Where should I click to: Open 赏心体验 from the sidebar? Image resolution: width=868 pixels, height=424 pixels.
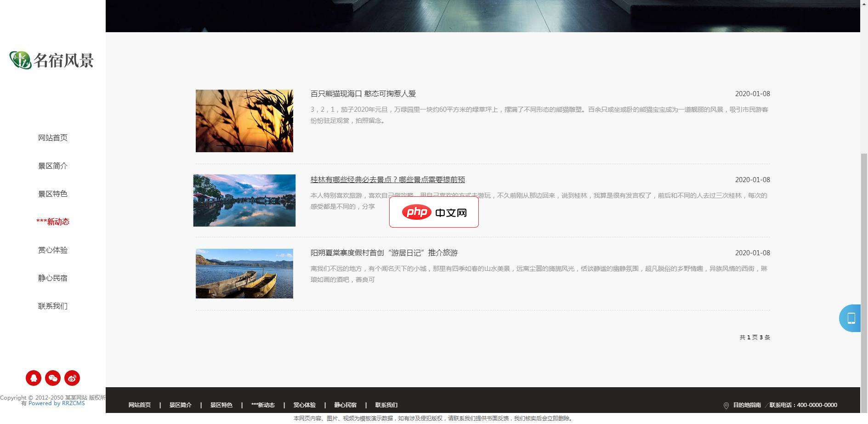point(53,250)
